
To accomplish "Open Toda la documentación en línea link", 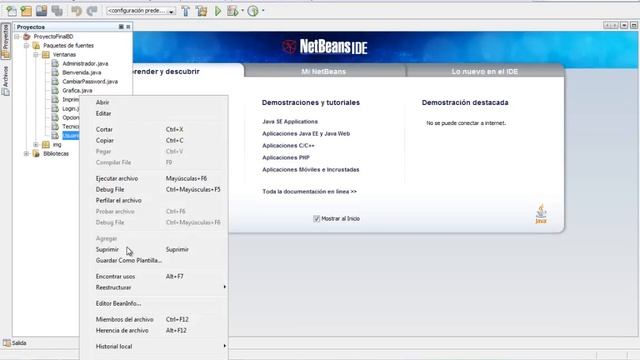I will pyautogui.click(x=309, y=191).
